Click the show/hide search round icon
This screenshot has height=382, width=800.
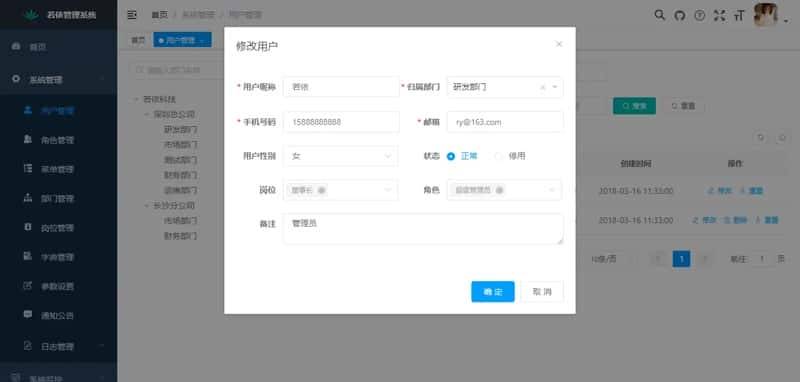[761, 137]
